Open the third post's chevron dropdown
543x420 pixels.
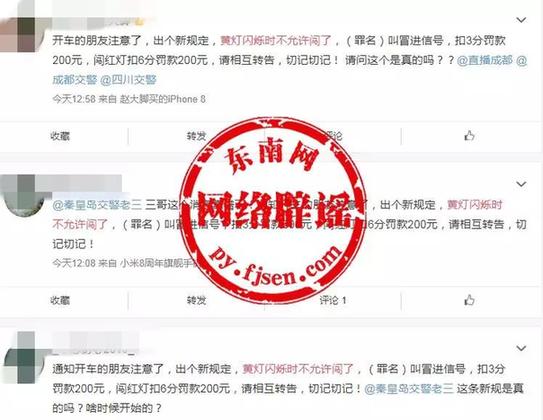[521, 348]
